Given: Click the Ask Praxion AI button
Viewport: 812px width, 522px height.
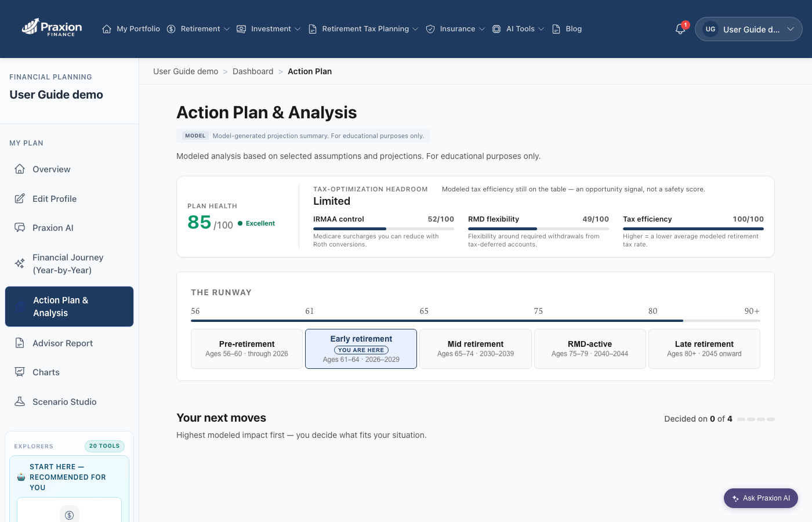Looking at the screenshot, I should (761, 498).
